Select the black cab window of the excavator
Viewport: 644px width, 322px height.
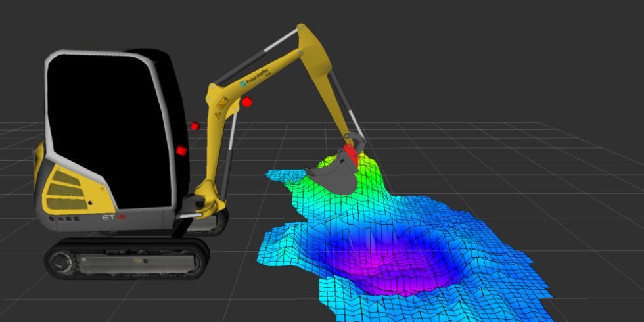(105, 118)
